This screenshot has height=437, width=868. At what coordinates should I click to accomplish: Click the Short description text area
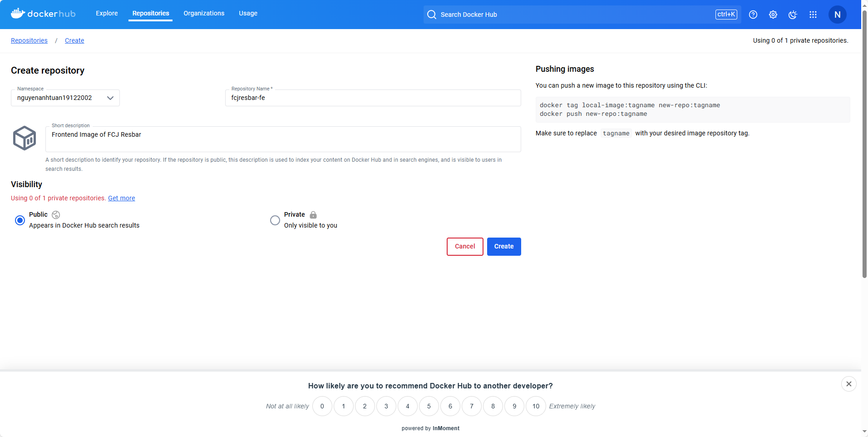283,139
